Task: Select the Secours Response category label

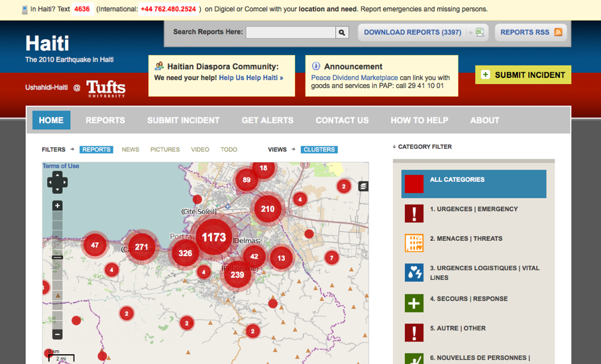Action: [x=468, y=298]
